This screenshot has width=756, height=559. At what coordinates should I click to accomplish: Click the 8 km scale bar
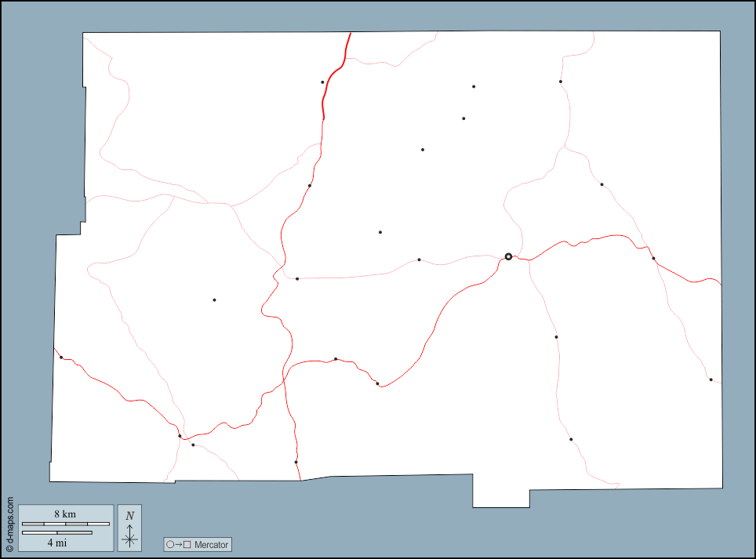65,524
